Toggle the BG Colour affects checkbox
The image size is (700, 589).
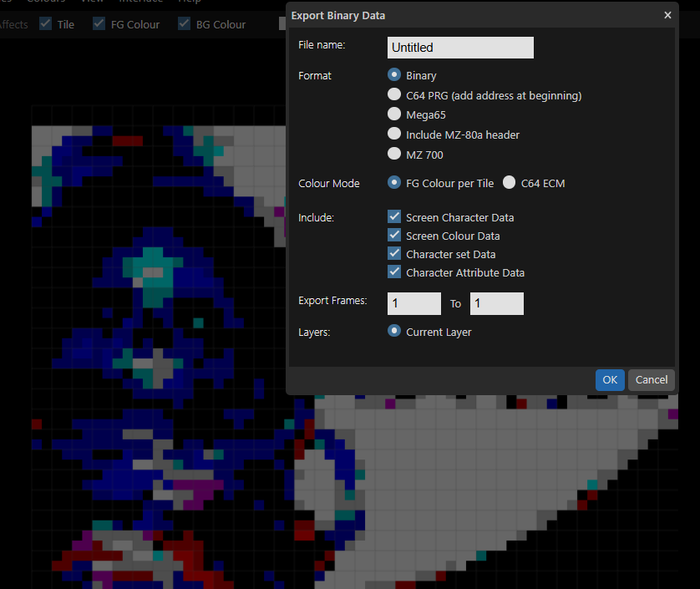click(x=184, y=23)
